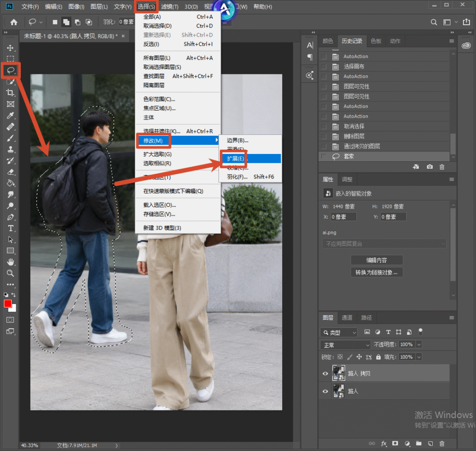This screenshot has height=451, width=476.
Task: Add layer mask at Layers panel bottom
Action: 395,444
